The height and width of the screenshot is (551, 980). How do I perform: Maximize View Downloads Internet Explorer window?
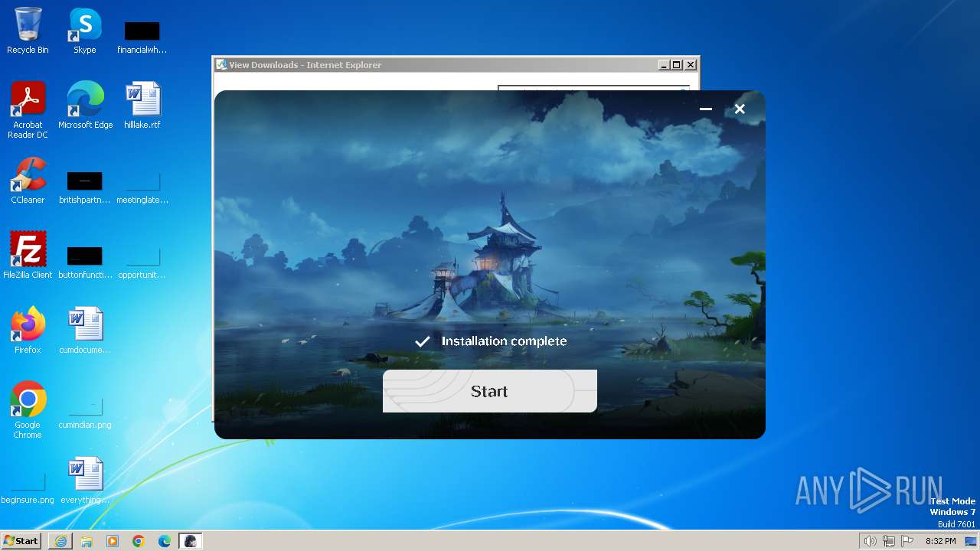click(677, 65)
